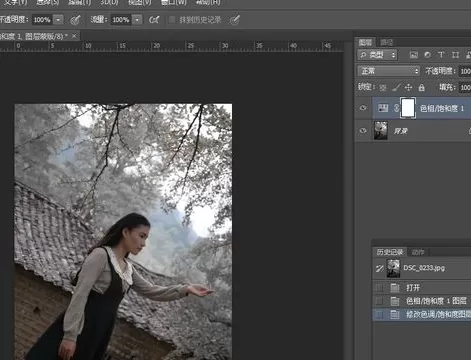471x360 pixels.
Task: Switch to the 动作 tab
Action: coord(418,252)
